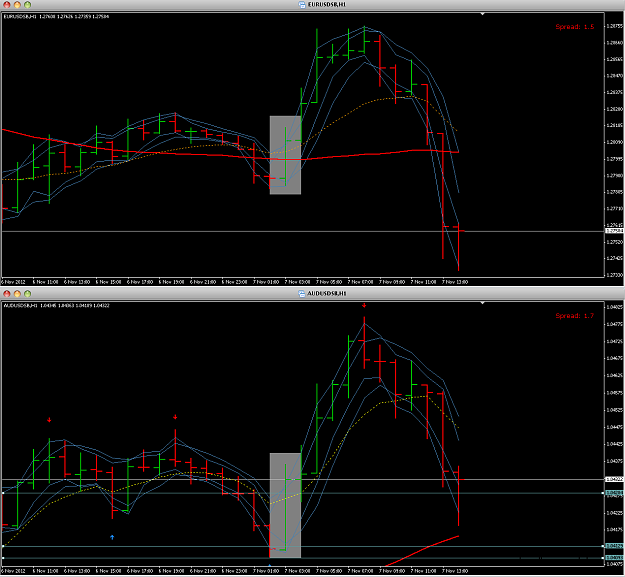Image resolution: width=625 pixels, height=577 pixels.
Task: Click the EURUSD chart title bar text
Action: point(327,4)
